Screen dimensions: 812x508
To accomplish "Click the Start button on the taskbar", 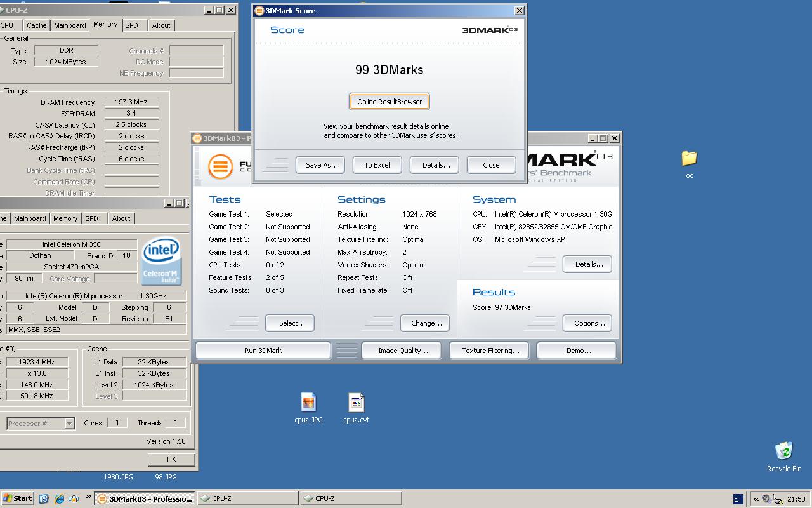I will 17,498.
